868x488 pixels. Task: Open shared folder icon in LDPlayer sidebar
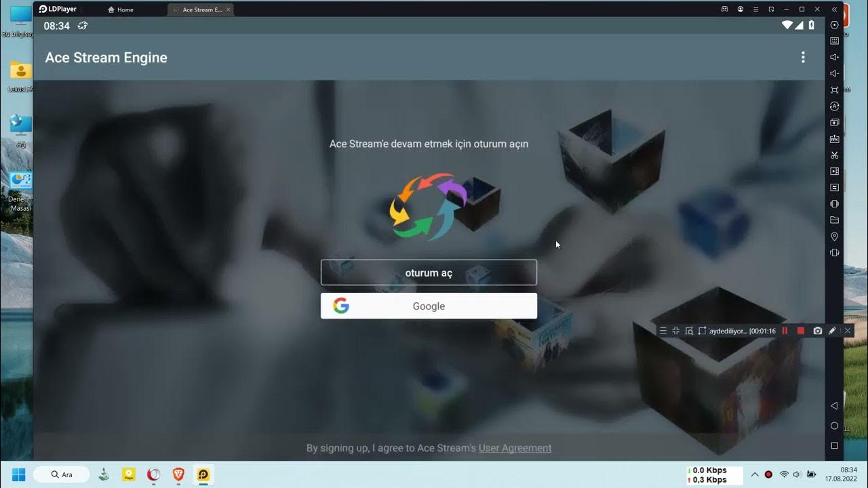tap(835, 220)
